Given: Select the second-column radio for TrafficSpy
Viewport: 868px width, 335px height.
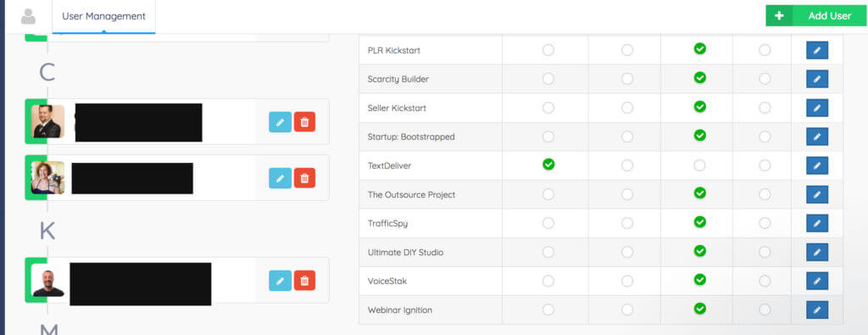Looking at the screenshot, I should pyautogui.click(x=626, y=223).
